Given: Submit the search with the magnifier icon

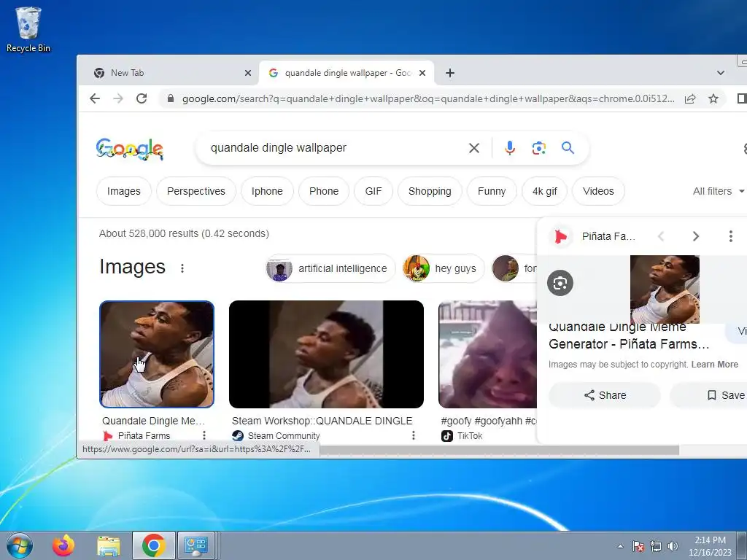Looking at the screenshot, I should click(x=568, y=148).
